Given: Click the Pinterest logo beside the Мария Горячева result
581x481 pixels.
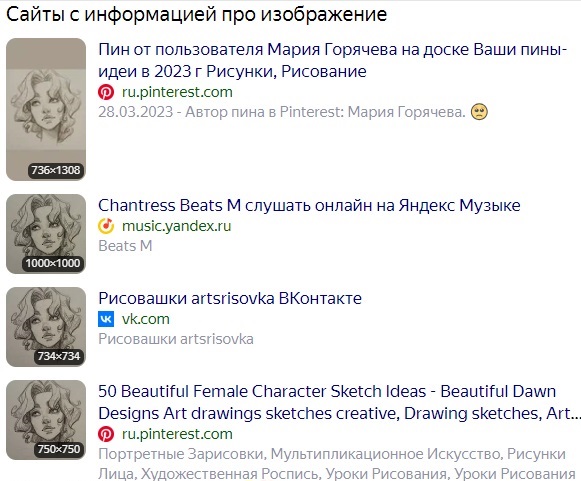Looking at the screenshot, I should point(106,92).
